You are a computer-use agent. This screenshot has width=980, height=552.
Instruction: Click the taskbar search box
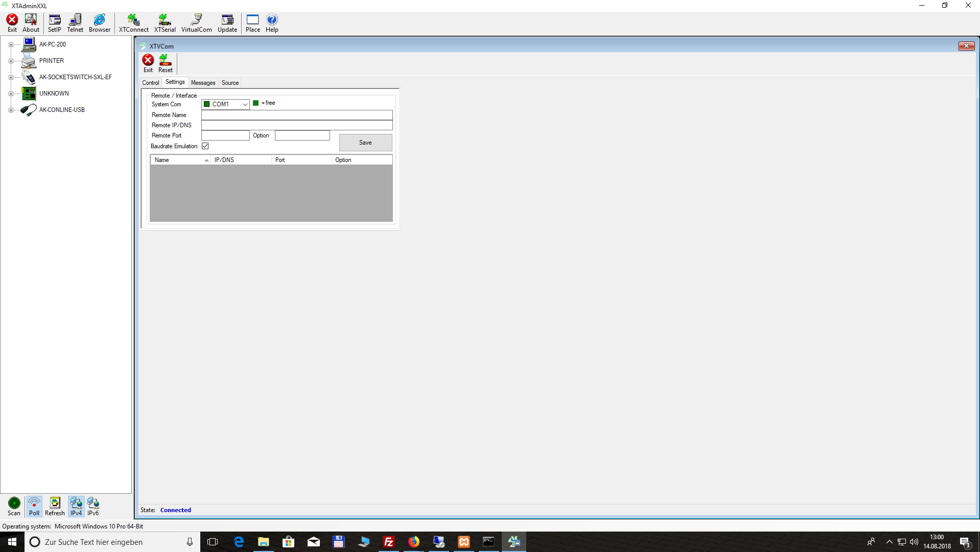coord(112,542)
